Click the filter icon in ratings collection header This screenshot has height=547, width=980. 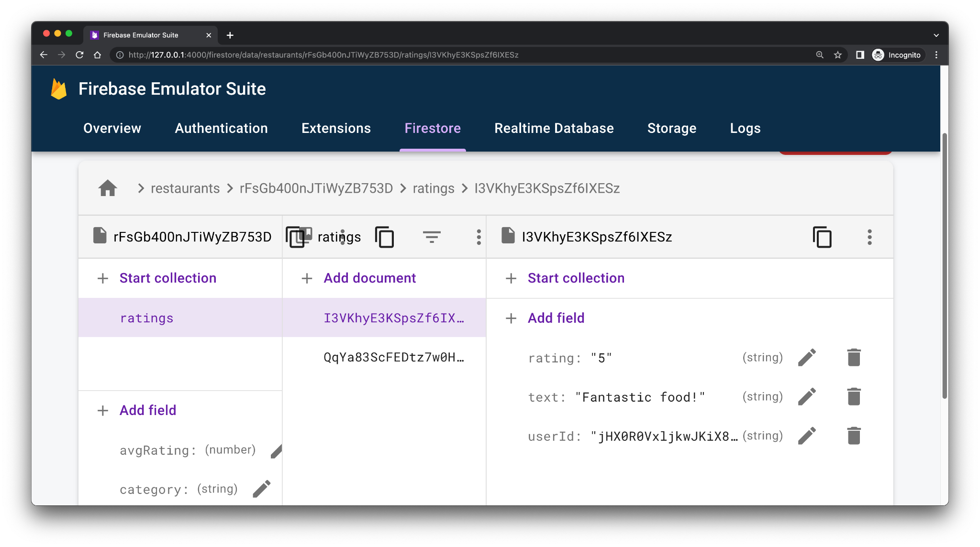431,238
